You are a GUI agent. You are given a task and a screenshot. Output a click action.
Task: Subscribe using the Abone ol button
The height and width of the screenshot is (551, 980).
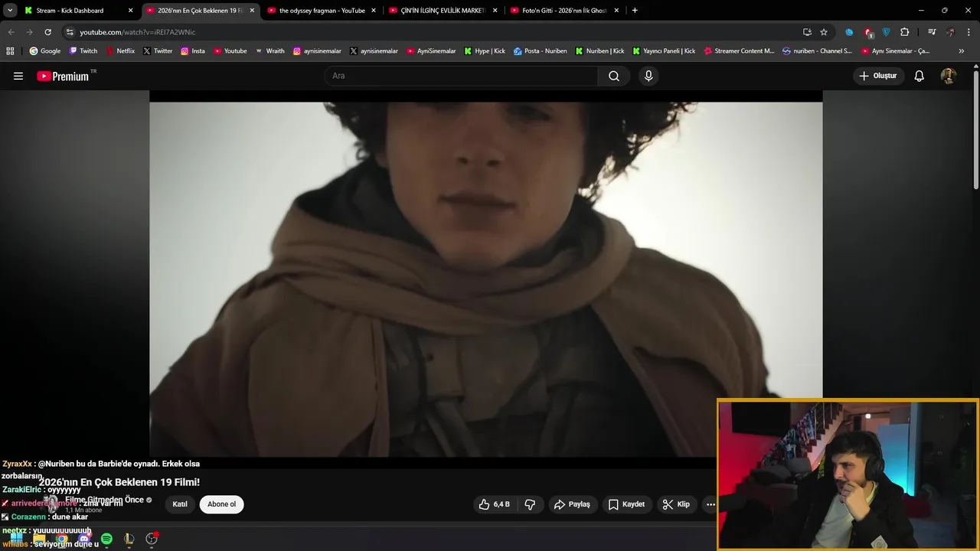222,504
